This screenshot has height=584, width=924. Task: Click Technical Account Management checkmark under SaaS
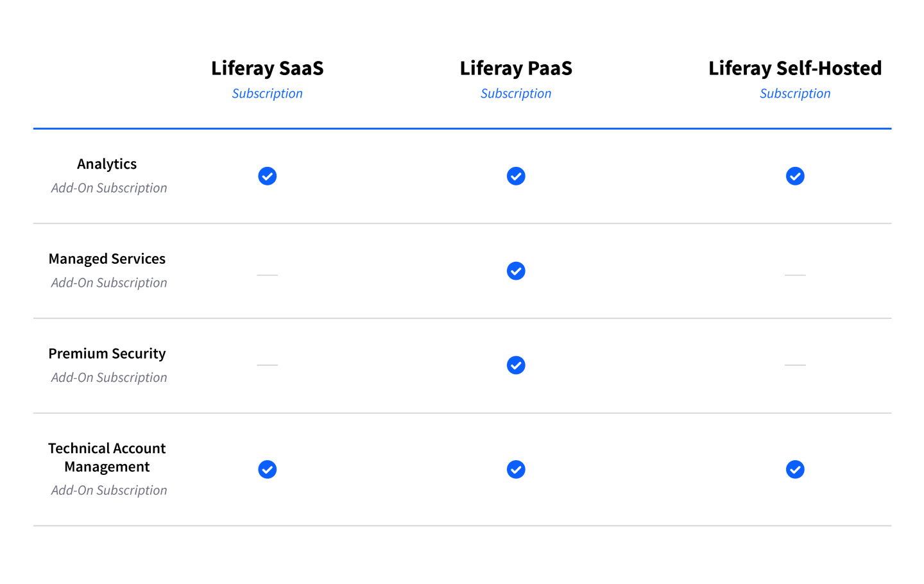click(268, 470)
